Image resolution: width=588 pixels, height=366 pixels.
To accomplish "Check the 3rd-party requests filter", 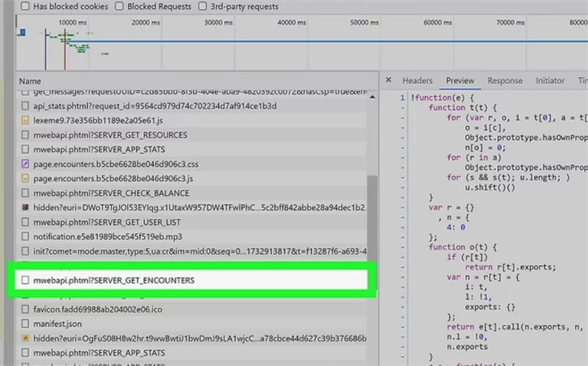I will [x=202, y=7].
